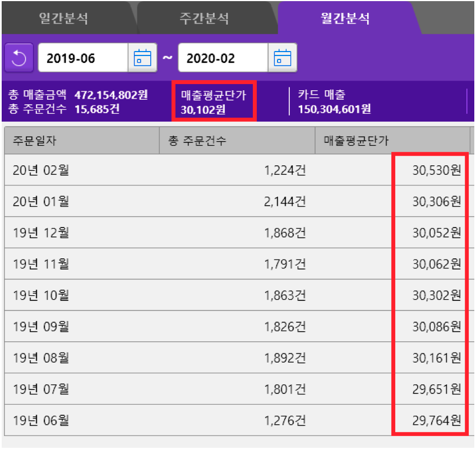This screenshot has height=450, width=476.
Task: Click the 2020-02 end date field
Action: click(223, 58)
